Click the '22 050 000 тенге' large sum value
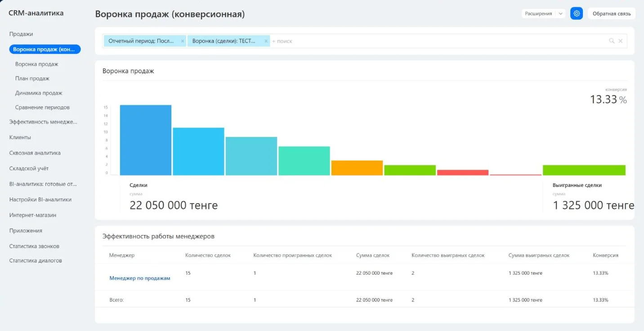The width and height of the screenshot is (644, 331). (x=174, y=205)
